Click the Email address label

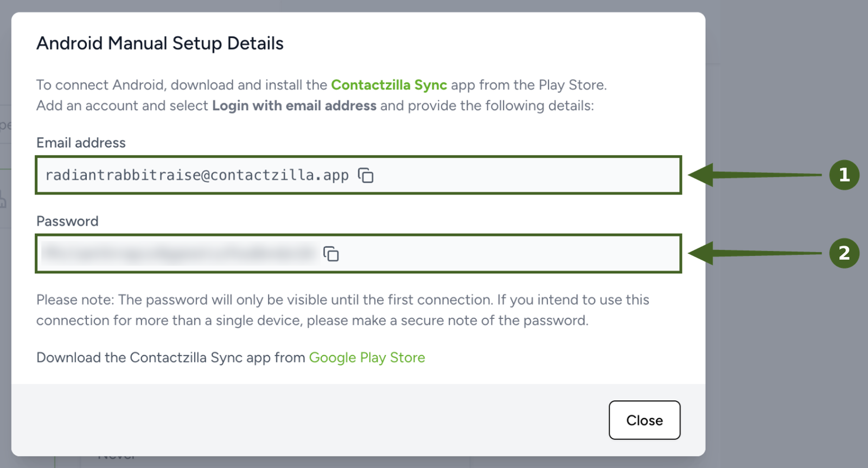81,143
